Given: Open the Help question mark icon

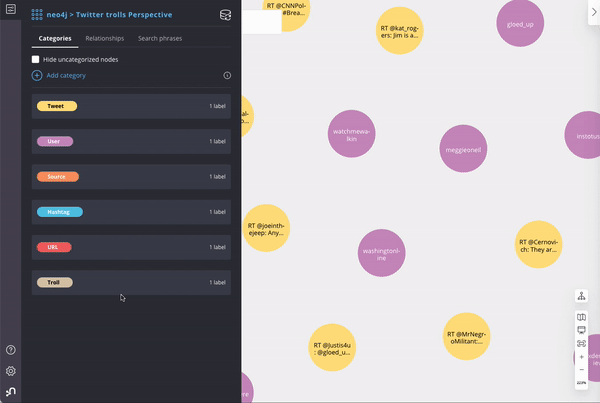Looking at the screenshot, I should click(x=11, y=350).
